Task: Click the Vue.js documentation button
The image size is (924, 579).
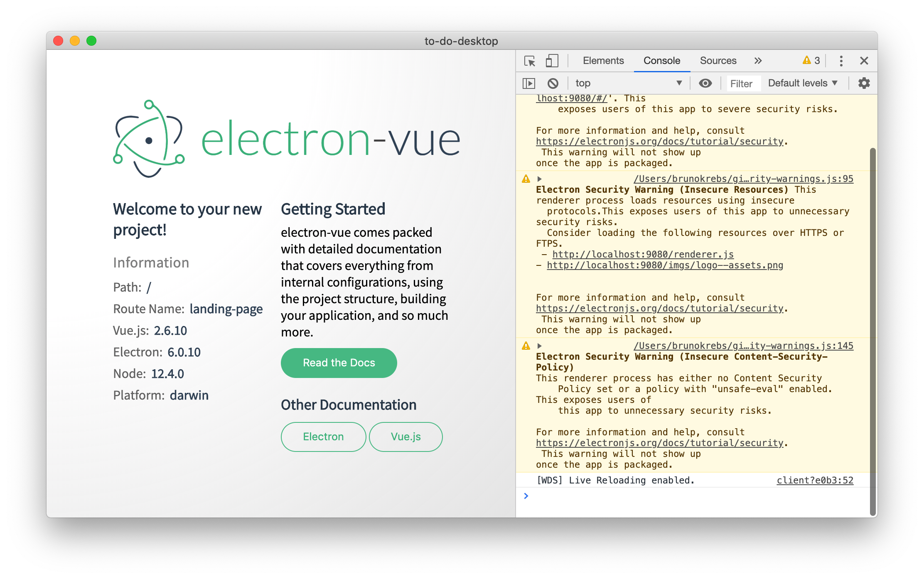Action: [405, 437]
